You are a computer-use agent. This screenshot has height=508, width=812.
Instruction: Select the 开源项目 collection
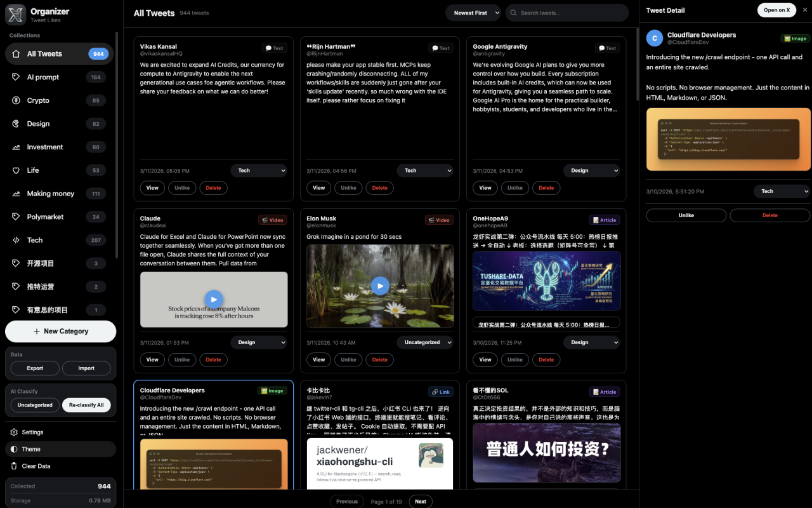60,264
